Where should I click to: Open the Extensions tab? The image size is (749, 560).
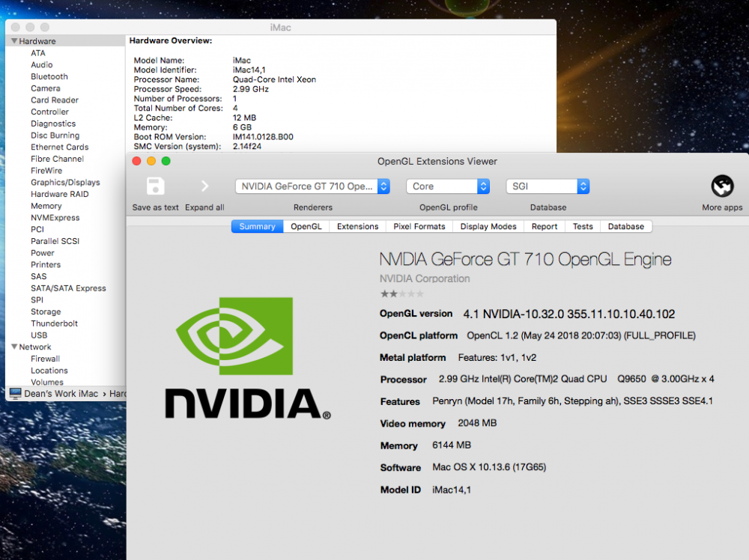357,226
